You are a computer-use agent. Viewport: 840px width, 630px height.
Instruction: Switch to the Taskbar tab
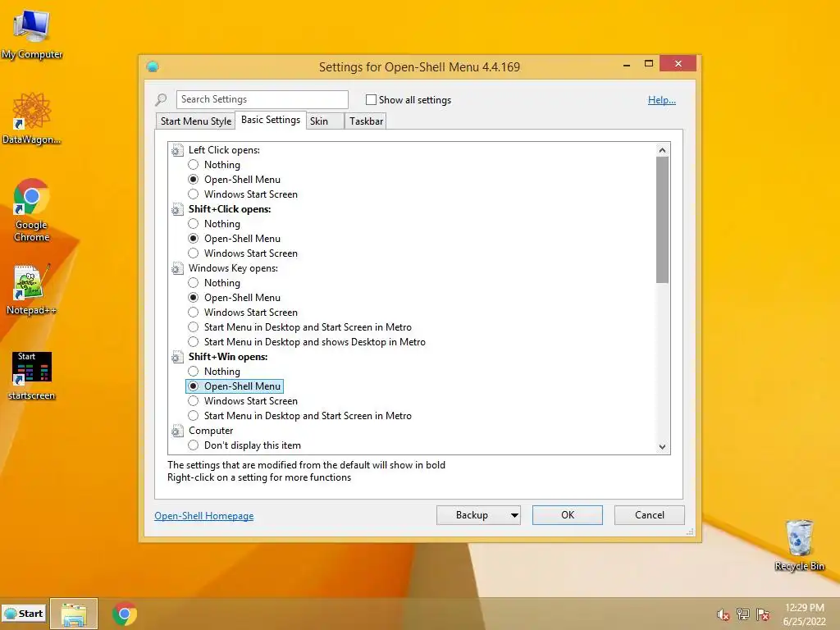[x=366, y=121]
